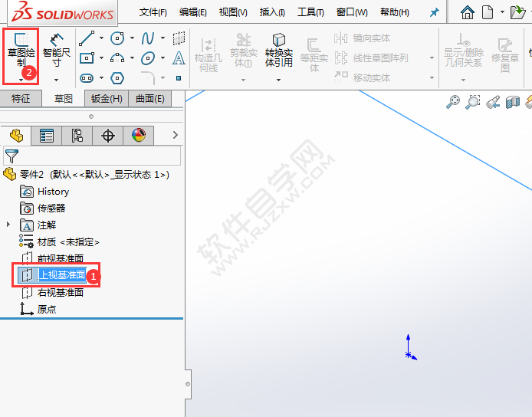
Task: Open the DisplayManager color ball tab
Action: pyautogui.click(x=139, y=136)
